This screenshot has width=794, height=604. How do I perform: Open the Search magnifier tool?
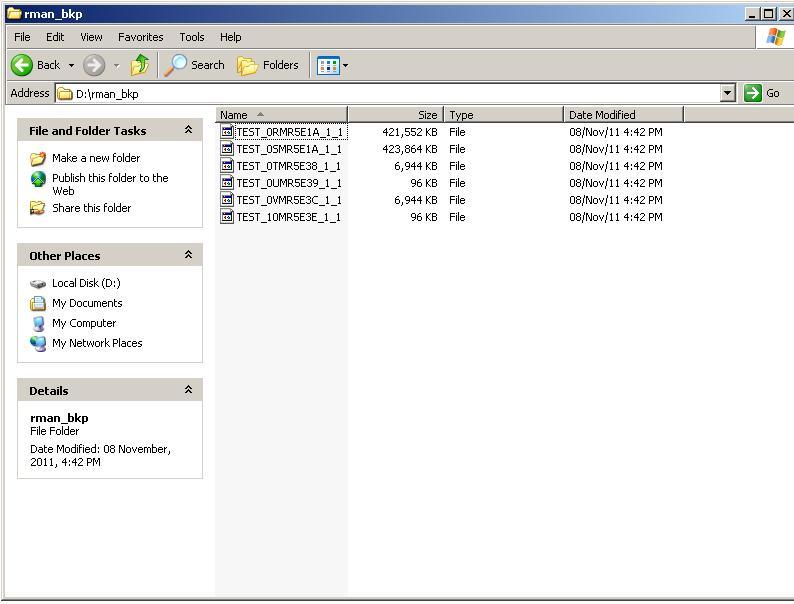tap(176, 65)
